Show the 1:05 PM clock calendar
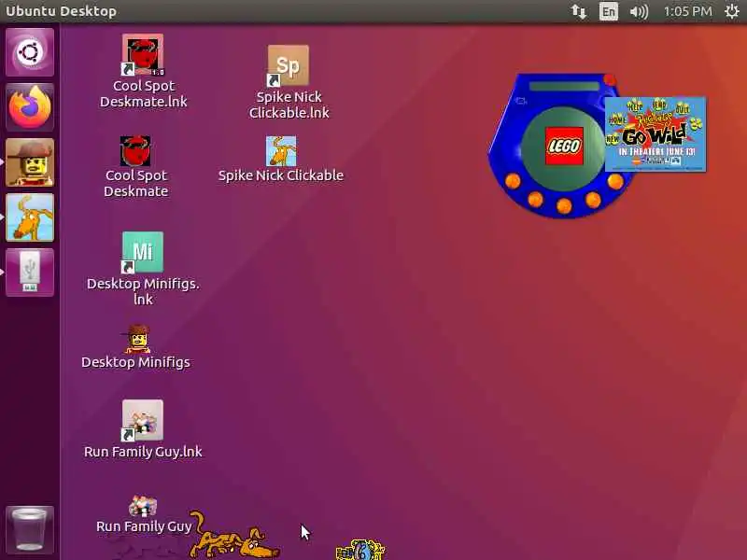747x560 pixels. click(x=687, y=11)
